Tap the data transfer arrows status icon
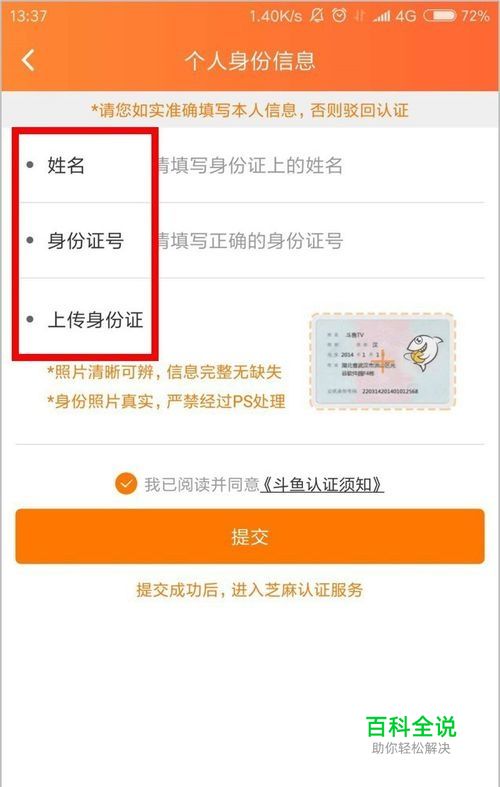 (x=359, y=16)
